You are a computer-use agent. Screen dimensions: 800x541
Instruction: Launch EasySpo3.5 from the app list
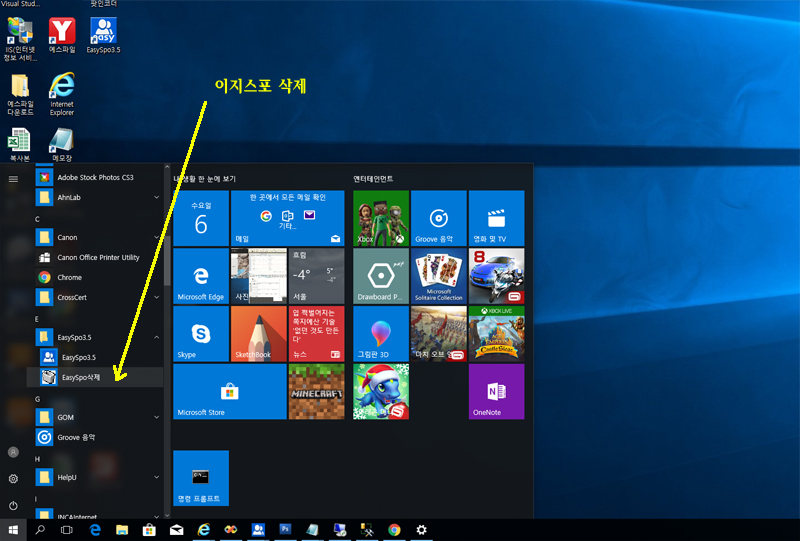[x=95, y=357]
